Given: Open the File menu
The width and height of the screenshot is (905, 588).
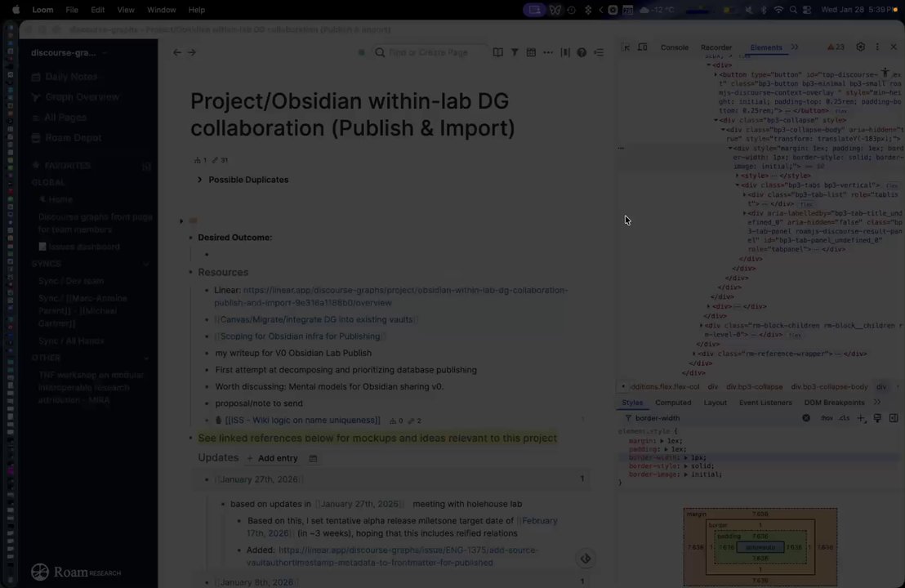Looking at the screenshot, I should 72,10.
